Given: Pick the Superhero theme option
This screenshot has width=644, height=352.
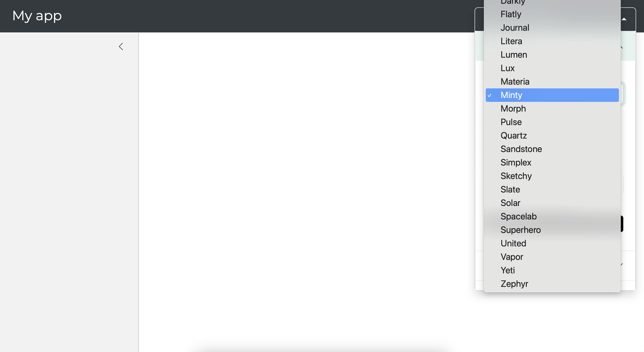Looking at the screenshot, I should (x=552, y=230).
